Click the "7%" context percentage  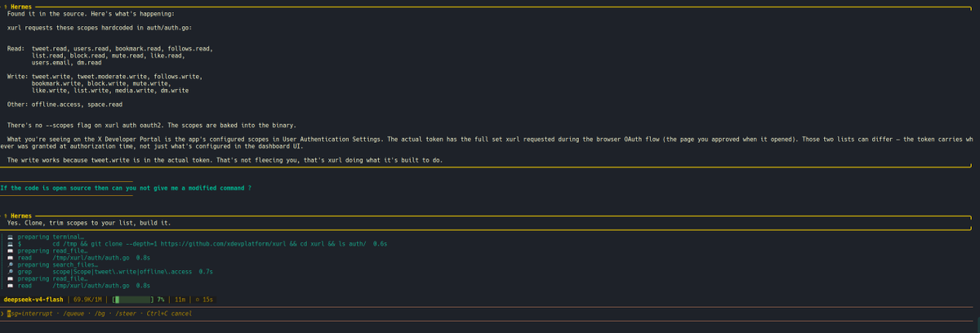pos(162,300)
